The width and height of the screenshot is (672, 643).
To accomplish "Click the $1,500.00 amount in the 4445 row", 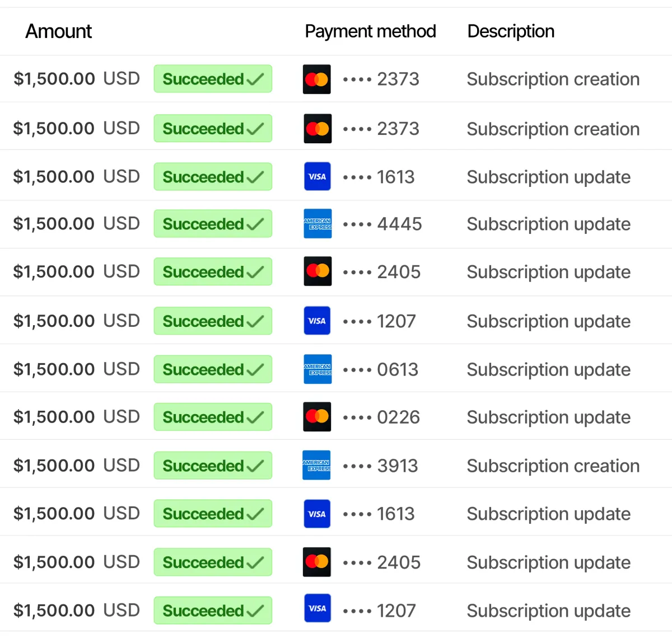I will click(x=54, y=224).
